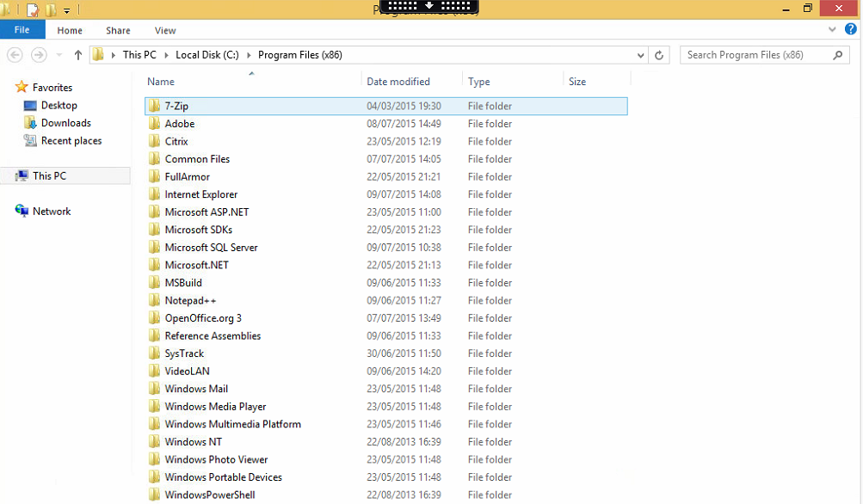Image resolution: width=863 pixels, height=504 pixels.
Task: Open Recent places in the navigation pane
Action: (x=71, y=141)
